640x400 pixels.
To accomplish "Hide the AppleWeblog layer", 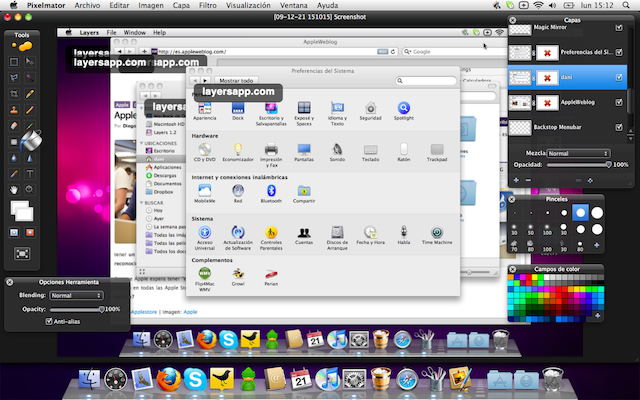I will (x=619, y=101).
